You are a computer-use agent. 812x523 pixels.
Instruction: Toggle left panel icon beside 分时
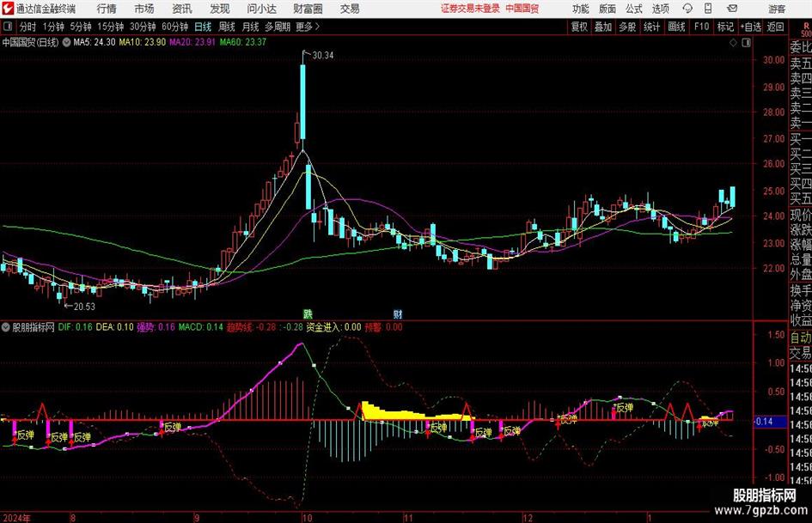(x=8, y=27)
